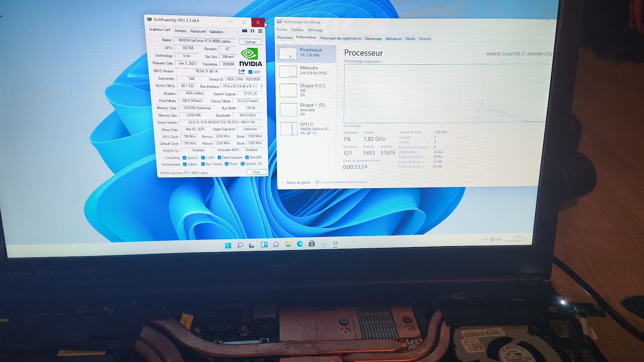Select Mémoire in the performance sidebar

tap(307, 71)
